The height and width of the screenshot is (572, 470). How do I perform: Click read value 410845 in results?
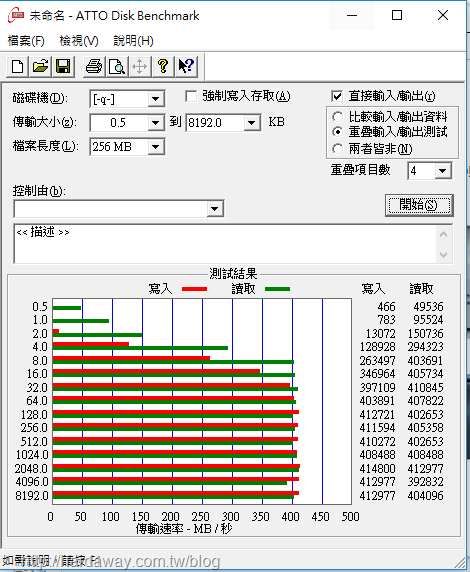[425, 387]
